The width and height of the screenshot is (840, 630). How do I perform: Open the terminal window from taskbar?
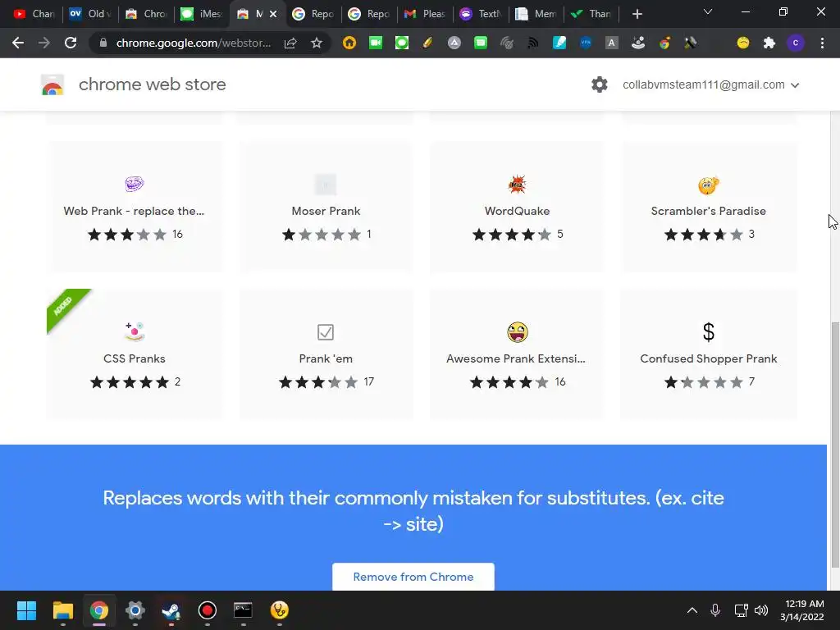pyautogui.click(x=243, y=610)
